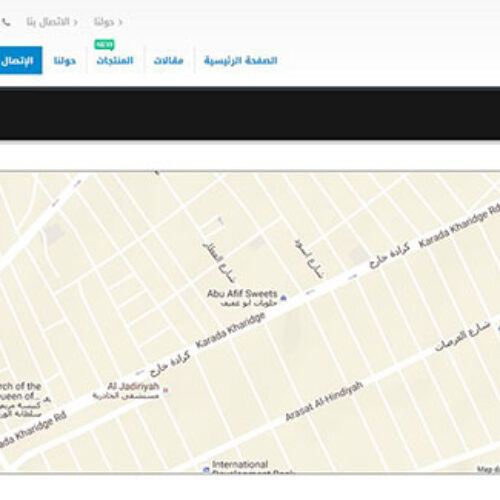Click the Map data attribution text
The image size is (500, 500).
click(488, 469)
